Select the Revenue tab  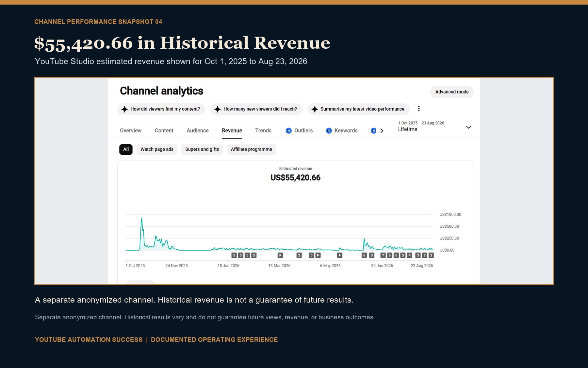point(232,131)
